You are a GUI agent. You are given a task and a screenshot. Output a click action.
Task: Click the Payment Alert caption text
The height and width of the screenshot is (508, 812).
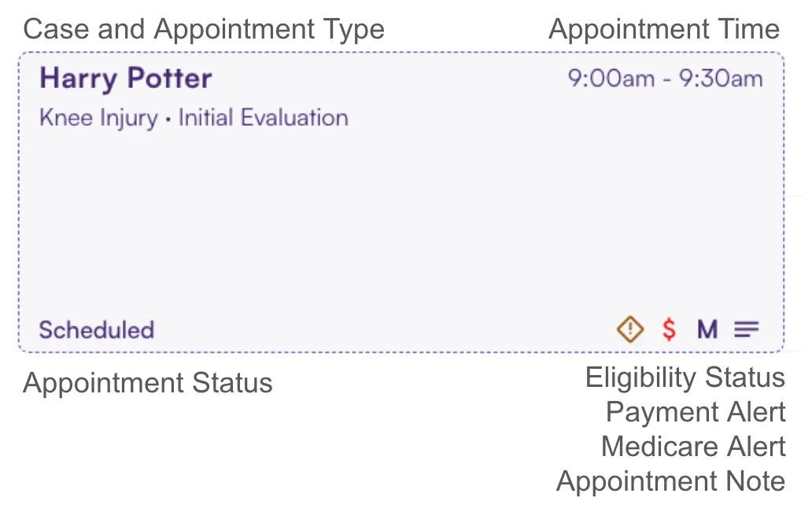click(696, 412)
